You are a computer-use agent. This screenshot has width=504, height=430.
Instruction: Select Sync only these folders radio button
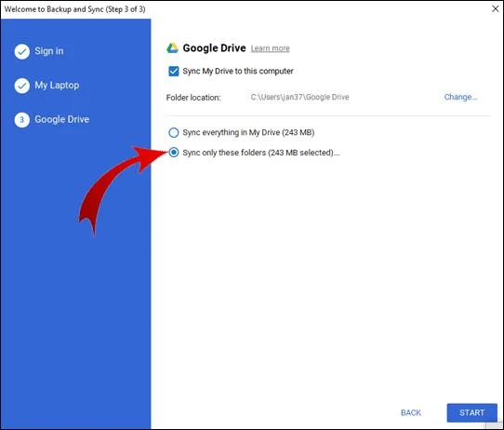point(174,153)
